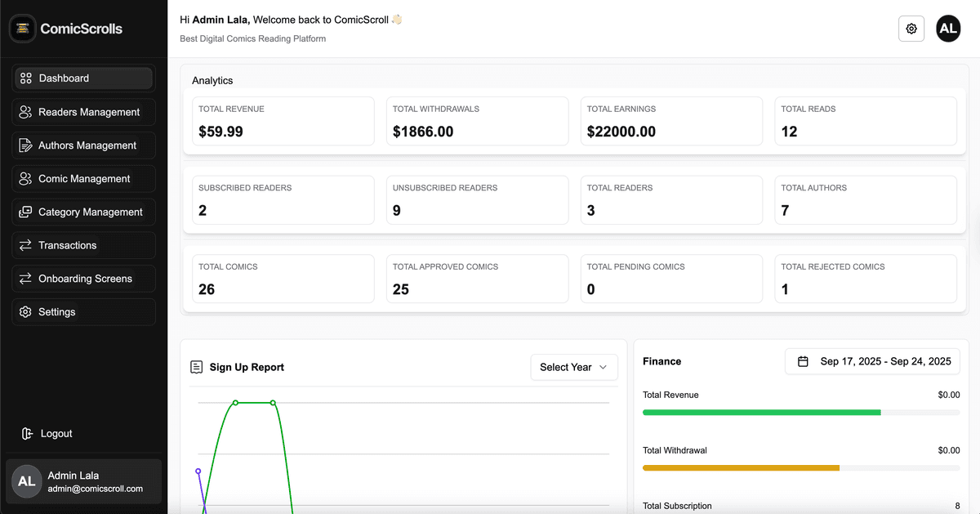
Task: Click the ComicScrolls logo badge
Action: (x=22, y=28)
